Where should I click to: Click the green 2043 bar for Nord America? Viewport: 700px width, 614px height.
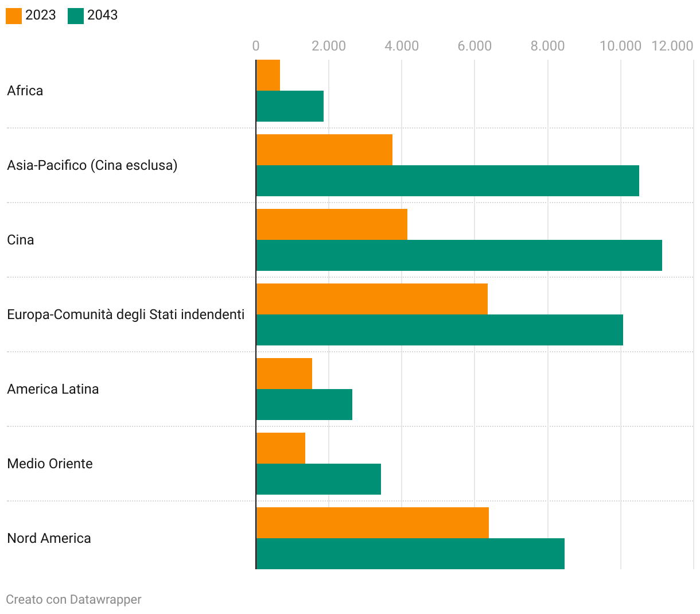pos(410,554)
